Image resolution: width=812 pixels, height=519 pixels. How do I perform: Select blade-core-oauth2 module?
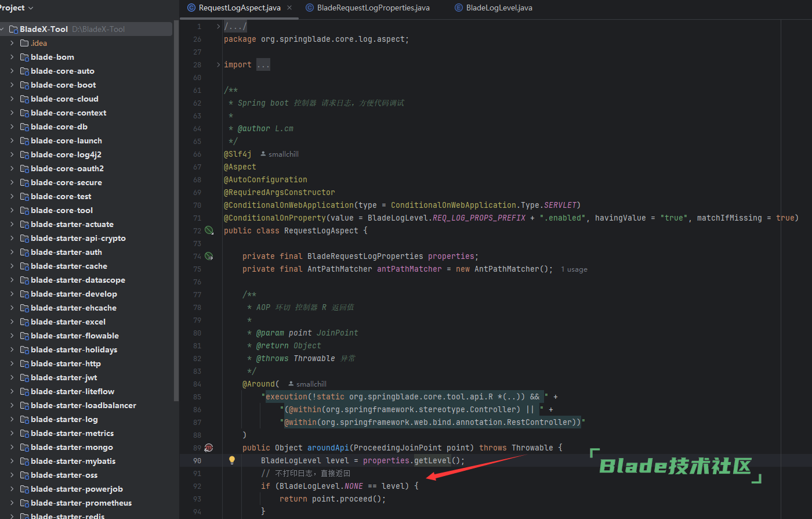pyautogui.click(x=67, y=168)
